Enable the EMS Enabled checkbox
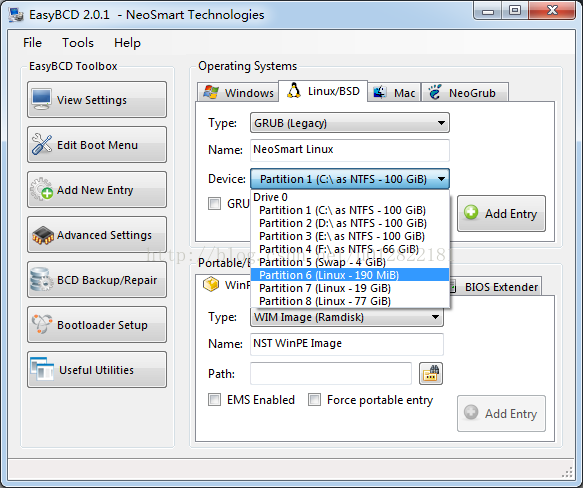This screenshot has width=583, height=488. 214,400
